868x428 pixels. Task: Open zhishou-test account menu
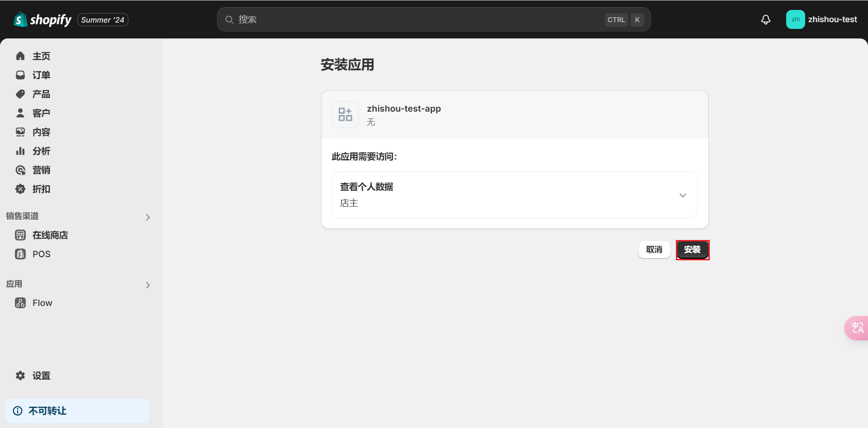pyautogui.click(x=821, y=19)
